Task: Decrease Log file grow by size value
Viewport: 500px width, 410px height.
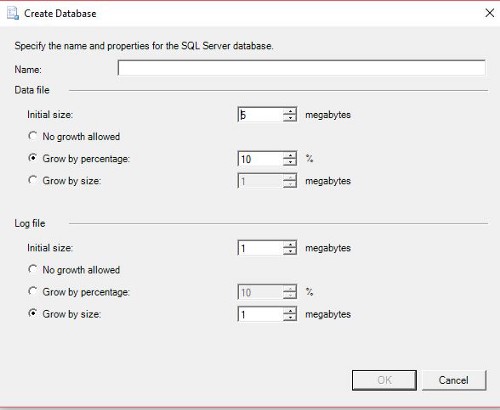Action: coord(290,317)
